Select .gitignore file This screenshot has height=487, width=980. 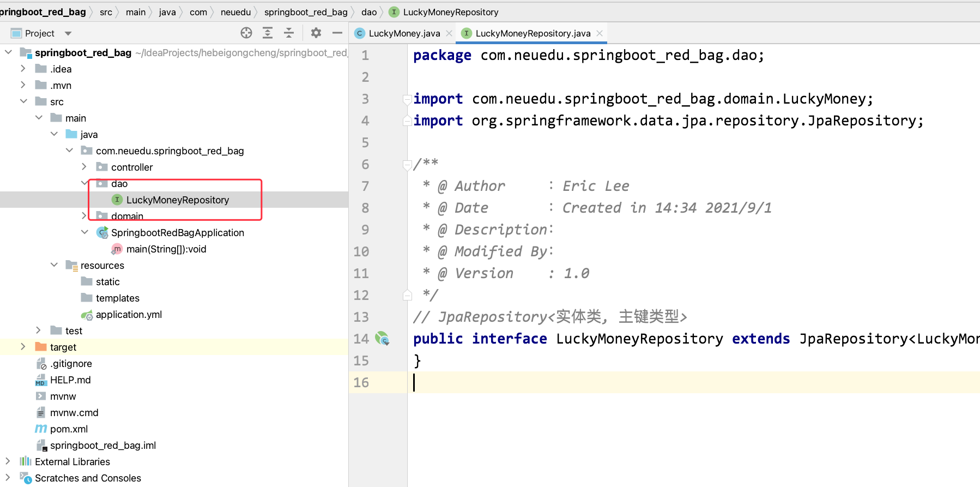[71, 364]
